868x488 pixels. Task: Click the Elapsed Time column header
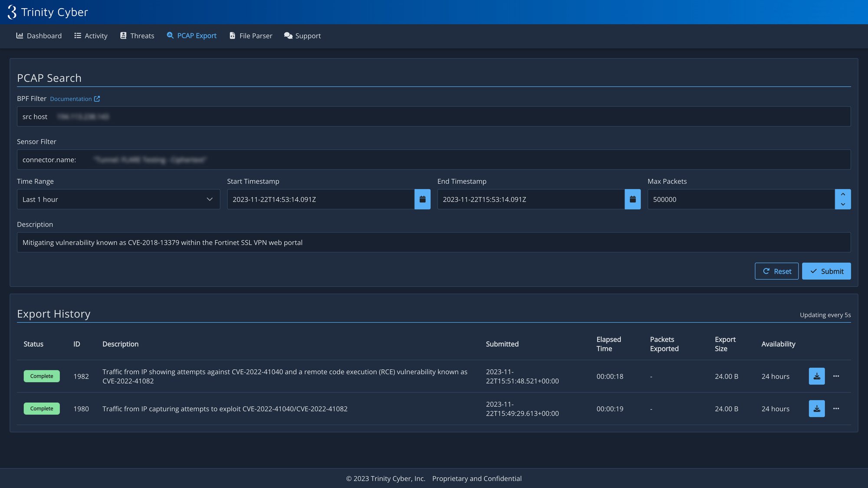point(608,344)
